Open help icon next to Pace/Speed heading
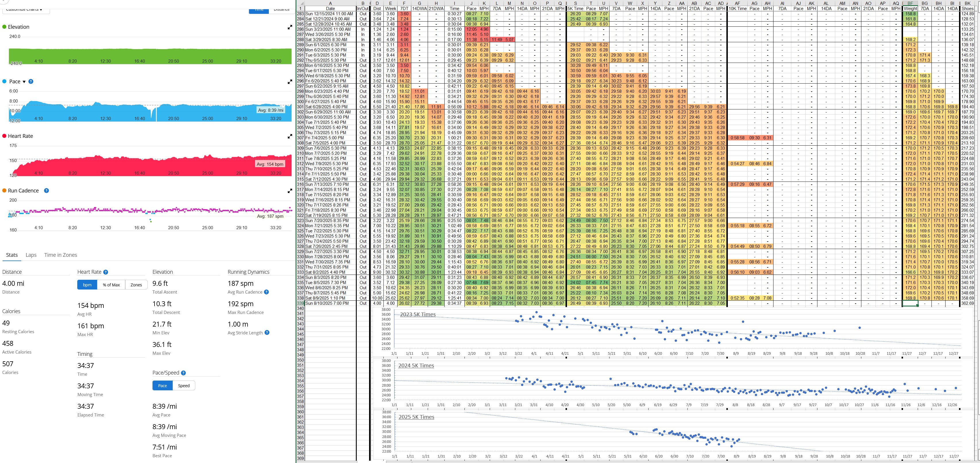Image resolution: width=980 pixels, height=463 pixels. pos(183,373)
